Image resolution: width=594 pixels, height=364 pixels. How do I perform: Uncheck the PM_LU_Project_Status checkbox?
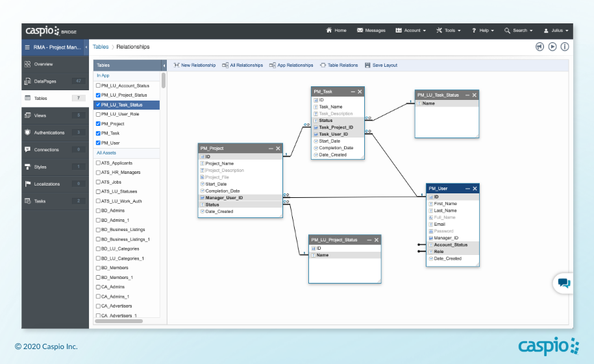click(x=98, y=95)
